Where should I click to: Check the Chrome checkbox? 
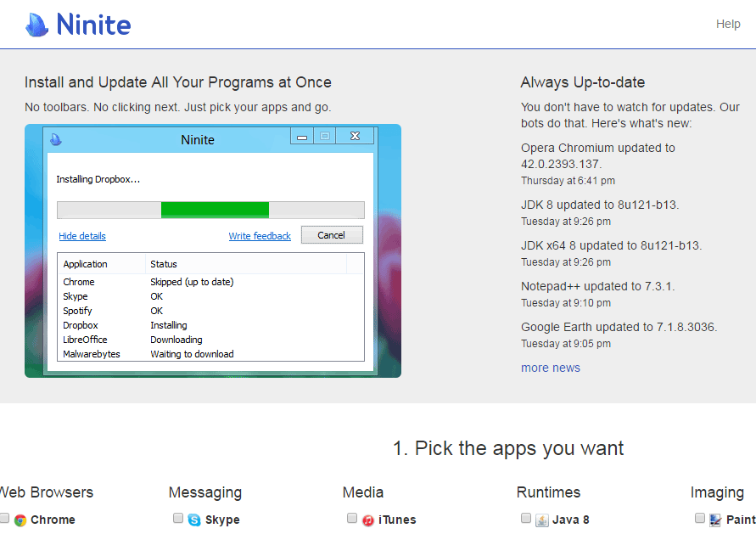click(x=3, y=518)
